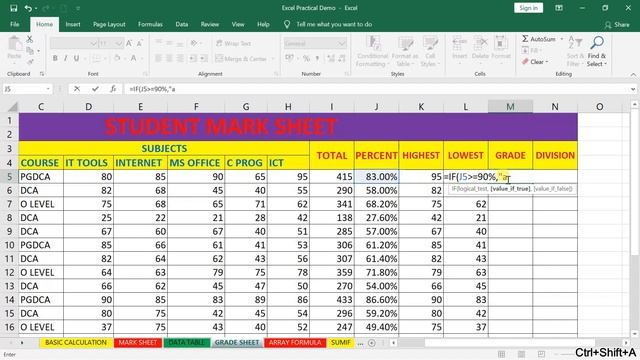Click the font color A icon
The height and width of the screenshot is (360, 640).
pyautogui.click(x=133, y=58)
